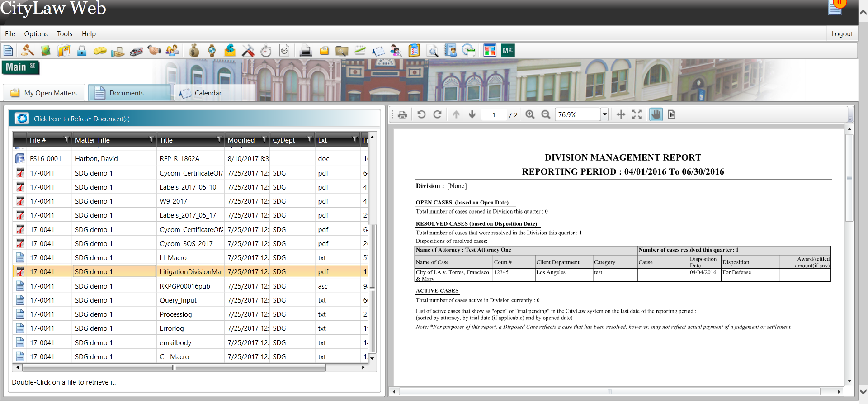
Task: Rotate the PDF clockwise
Action: point(437,114)
